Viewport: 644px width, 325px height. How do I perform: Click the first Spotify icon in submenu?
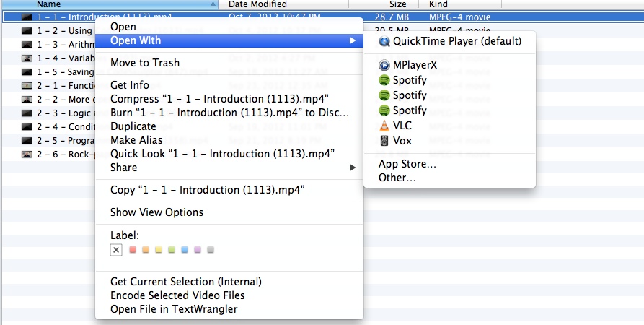(384, 80)
